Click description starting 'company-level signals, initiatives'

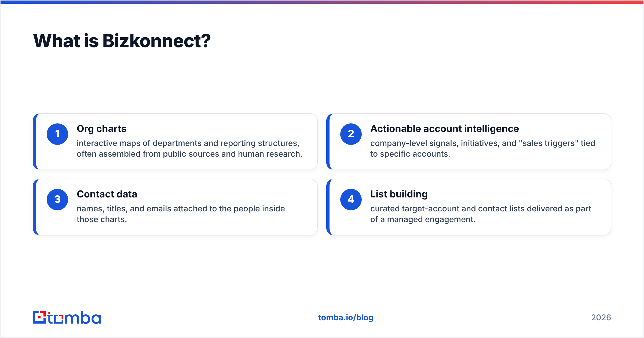(x=483, y=149)
